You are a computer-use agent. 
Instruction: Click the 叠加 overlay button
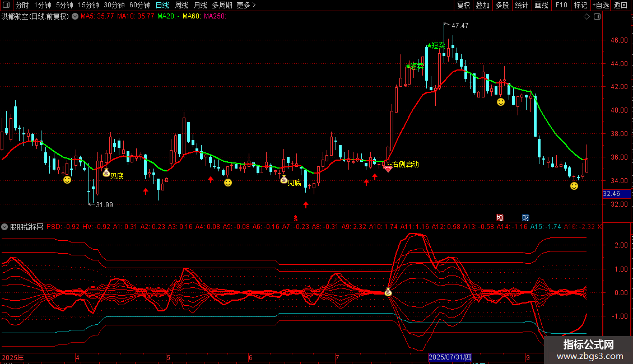482,5
